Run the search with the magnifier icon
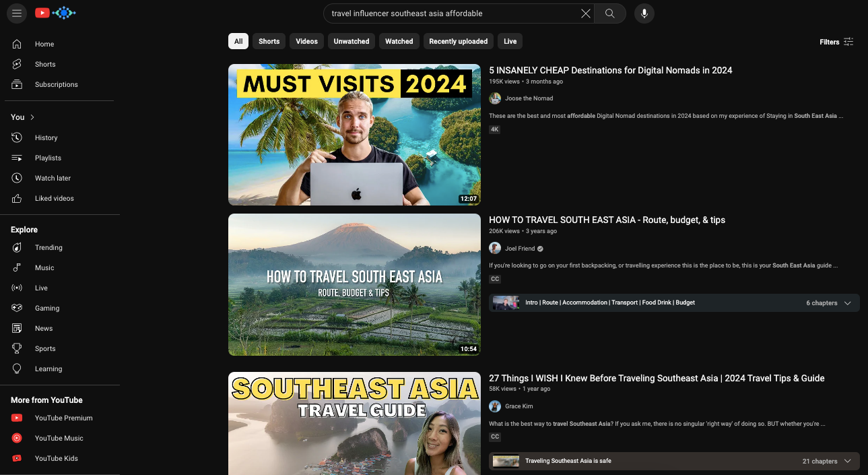 point(609,13)
